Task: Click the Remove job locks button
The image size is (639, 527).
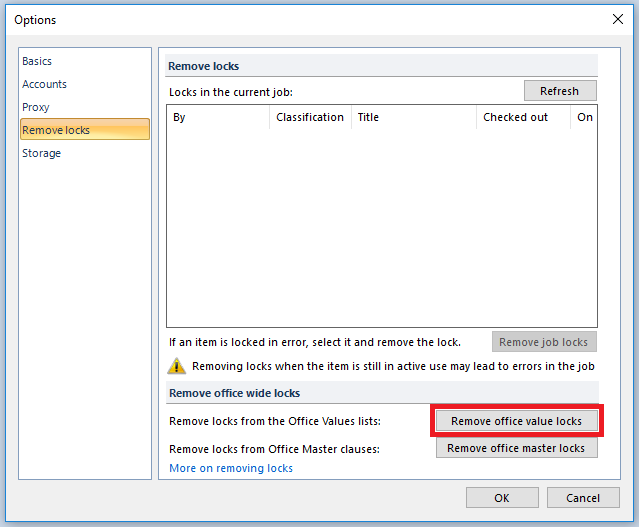Action: (x=544, y=342)
